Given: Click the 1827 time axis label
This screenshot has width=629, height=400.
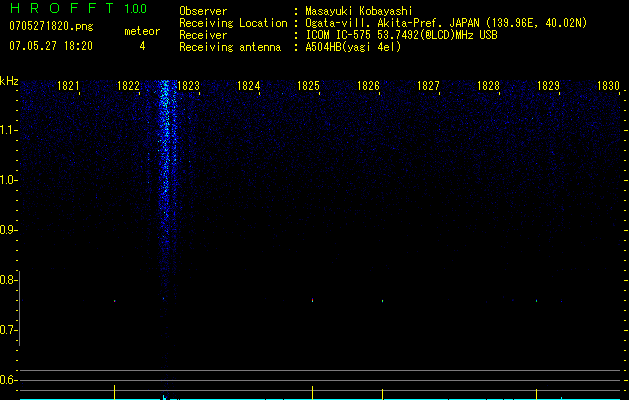Looking at the screenshot, I should point(428,86).
